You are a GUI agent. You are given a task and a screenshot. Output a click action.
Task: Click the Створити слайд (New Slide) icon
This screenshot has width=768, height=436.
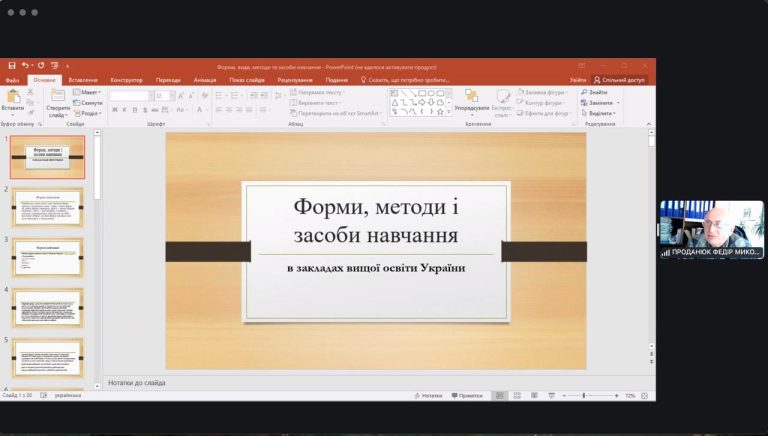tap(58, 96)
